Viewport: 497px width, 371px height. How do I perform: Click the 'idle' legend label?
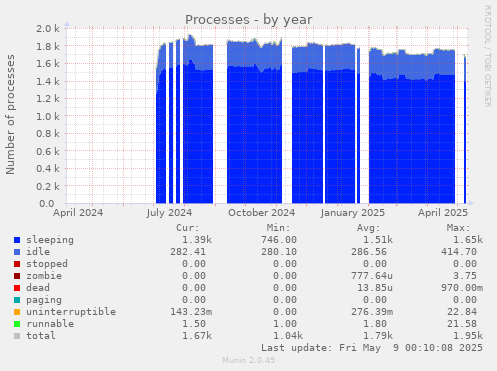click(38, 252)
